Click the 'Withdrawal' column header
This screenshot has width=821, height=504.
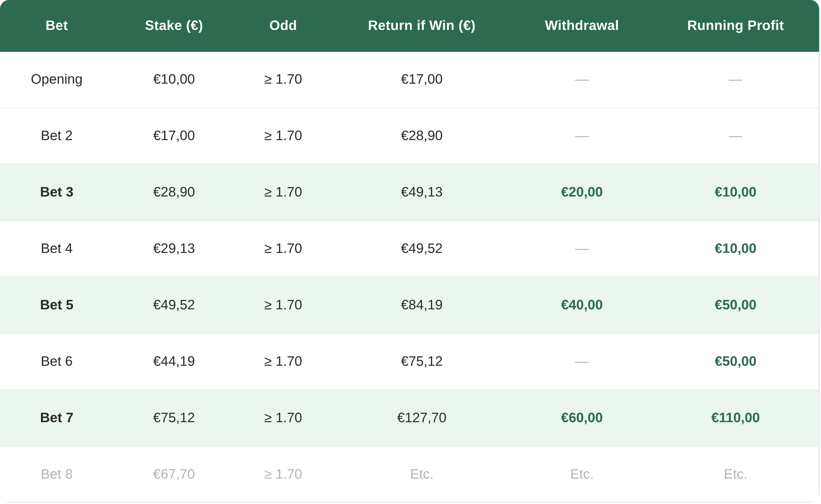click(x=582, y=25)
